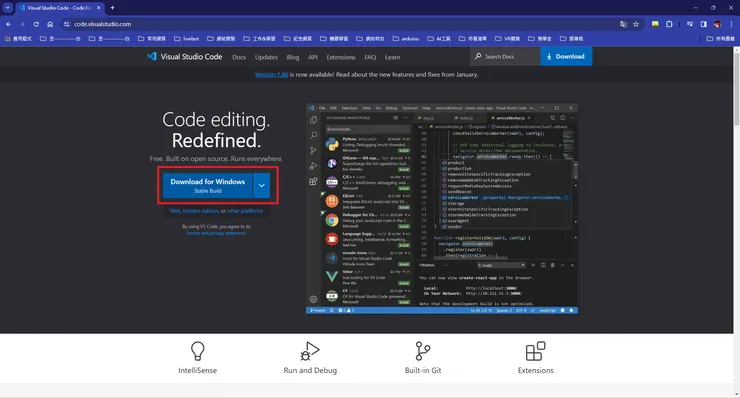Open the all bookmarks folder at far right
This screenshot has height=398, width=740.
(721, 39)
